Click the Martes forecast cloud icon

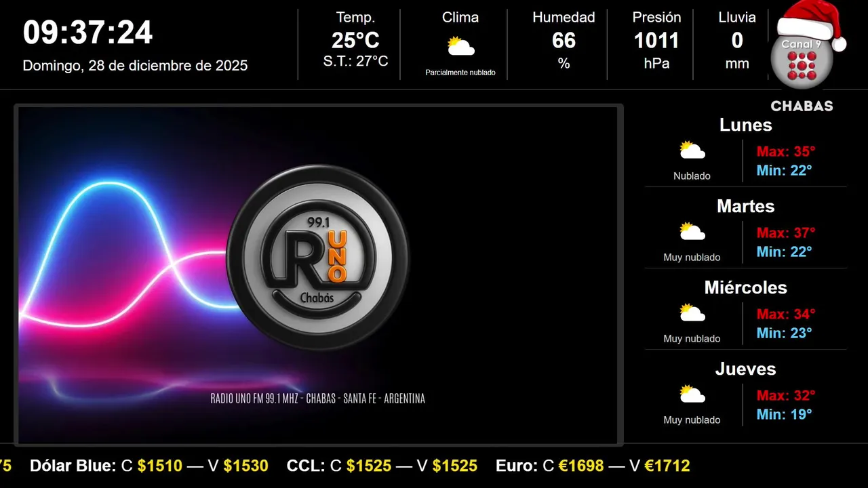point(692,232)
